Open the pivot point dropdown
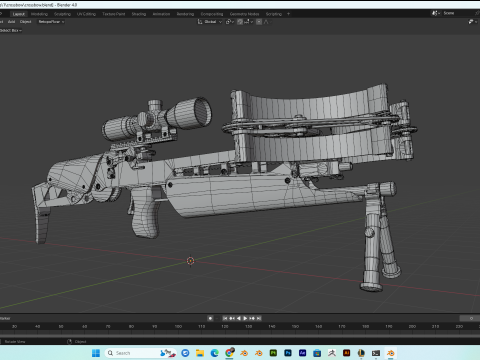The height and width of the screenshot is (360, 480). point(230,22)
